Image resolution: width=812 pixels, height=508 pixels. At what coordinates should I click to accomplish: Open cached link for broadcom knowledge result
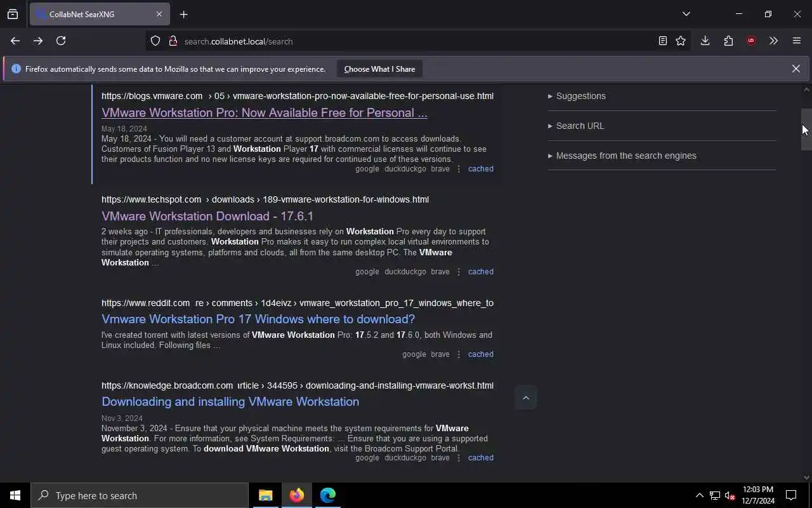(x=480, y=458)
